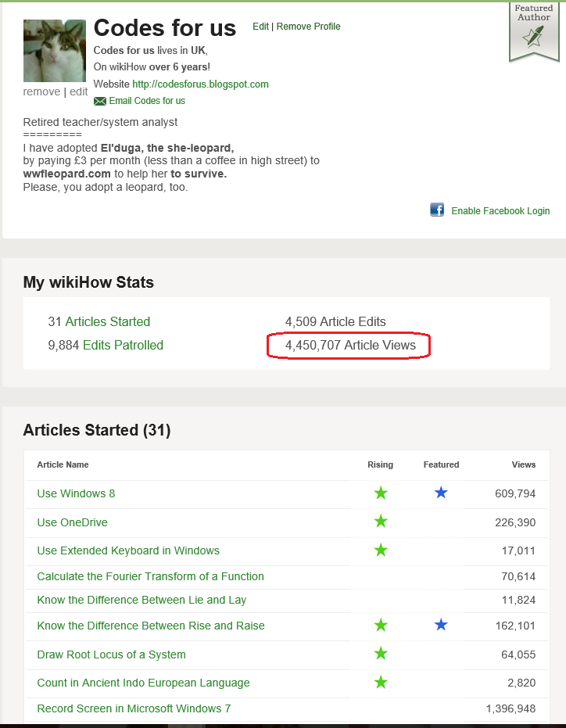Click the 2,820 views value
This screenshot has height=728, width=566.
[x=522, y=683]
